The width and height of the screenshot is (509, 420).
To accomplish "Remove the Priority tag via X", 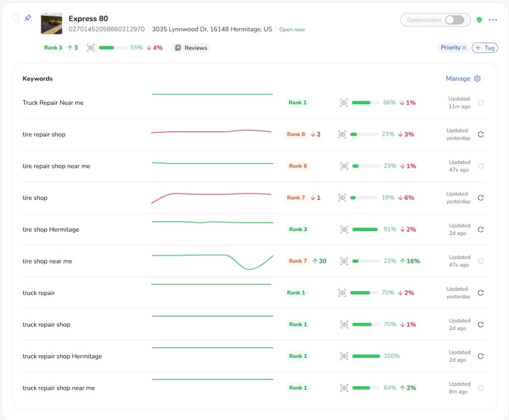I will click(x=464, y=48).
